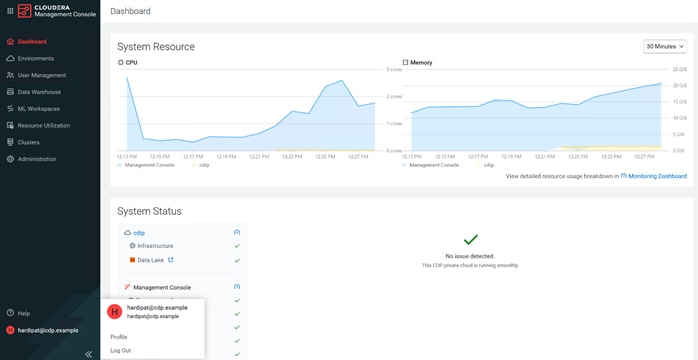Click the Resource Utilization icon
This screenshot has height=360, width=698.
click(10, 125)
